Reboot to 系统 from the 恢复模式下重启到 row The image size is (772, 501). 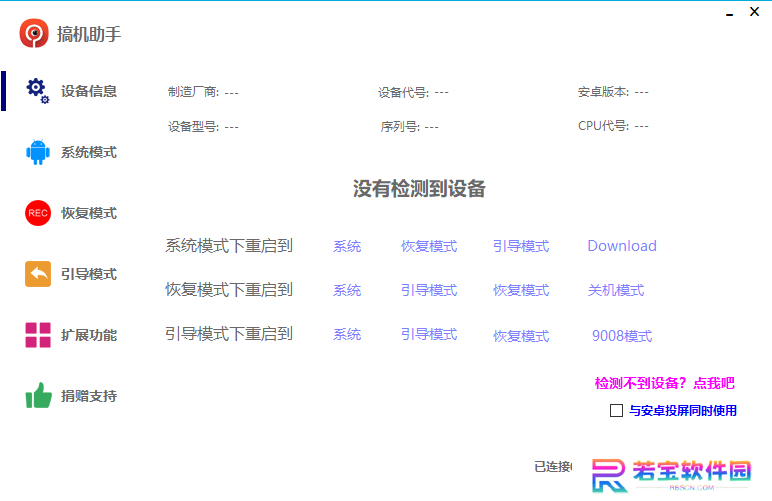click(x=347, y=290)
